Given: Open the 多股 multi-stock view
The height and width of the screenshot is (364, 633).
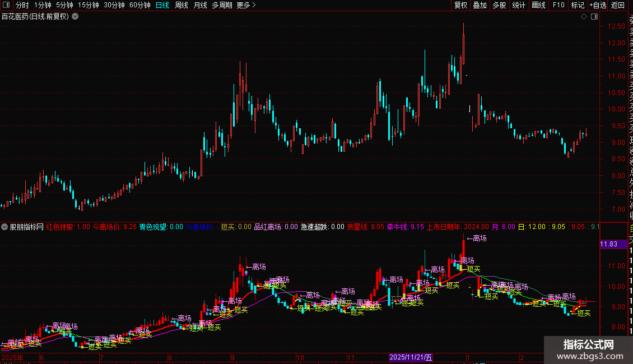Looking at the screenshot, I should coord(499,5).
